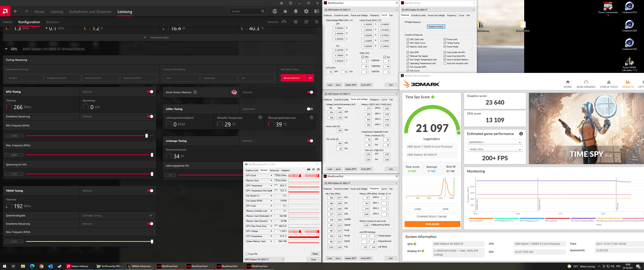Switch to the Metrik sub-tab
This screenshot has height=270, width=644.
point(7,22)
